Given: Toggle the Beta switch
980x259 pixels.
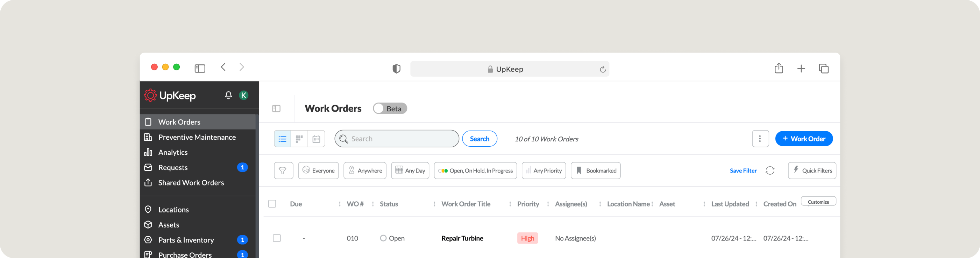Looking at the screenshot, I should pos(390,108).
